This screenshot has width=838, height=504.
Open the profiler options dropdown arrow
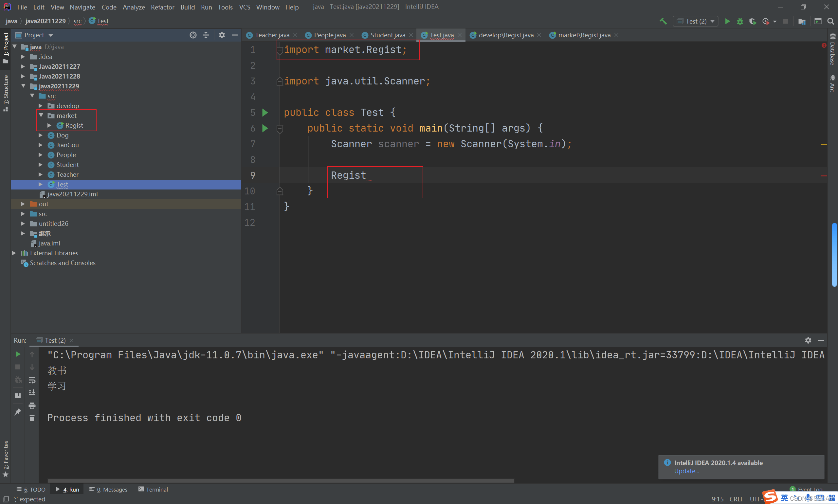click(775, 21)
